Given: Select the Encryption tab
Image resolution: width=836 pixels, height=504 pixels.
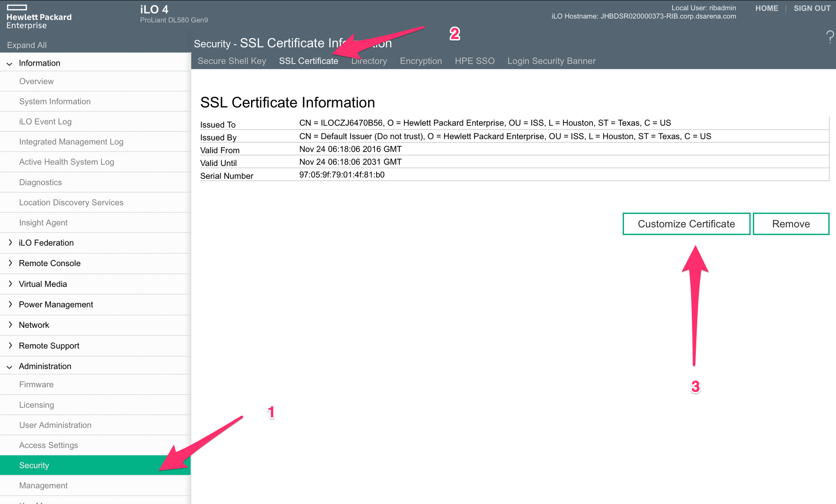Looking at the screenshot, I should pos(421,61).
